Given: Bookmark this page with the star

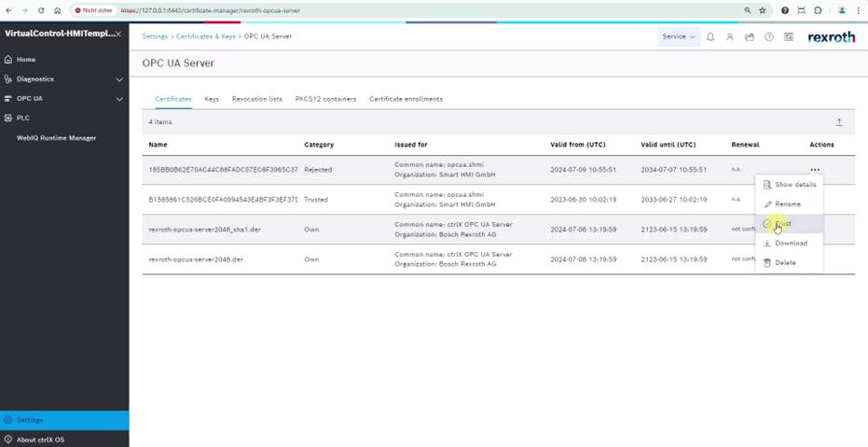Looking at the screenshot, I should tap(763, 10).
